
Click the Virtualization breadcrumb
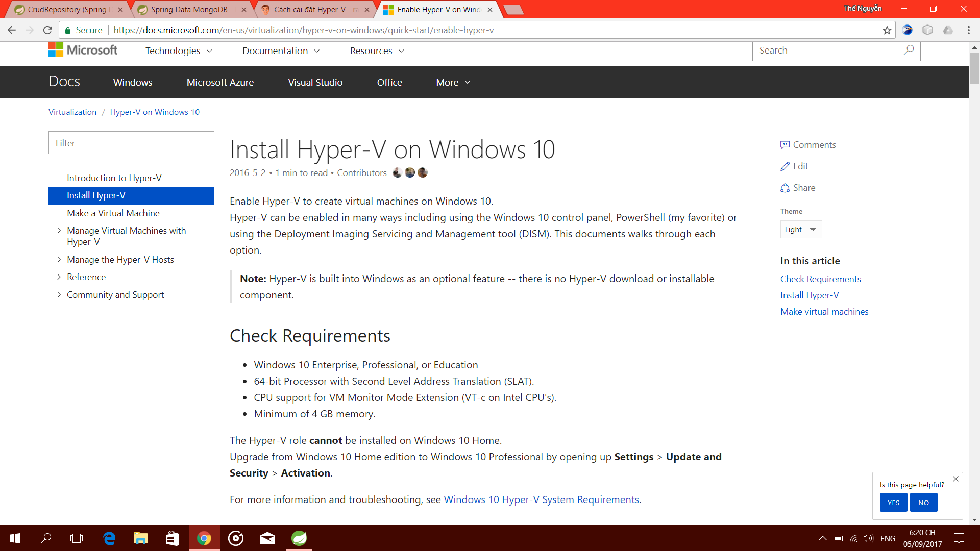click(x=72, y=112)
